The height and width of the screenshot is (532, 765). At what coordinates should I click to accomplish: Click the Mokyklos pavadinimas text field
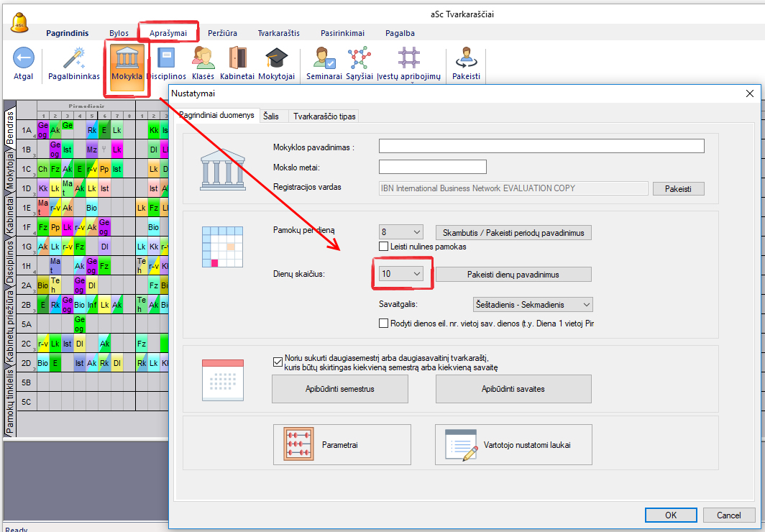point(541,146)
